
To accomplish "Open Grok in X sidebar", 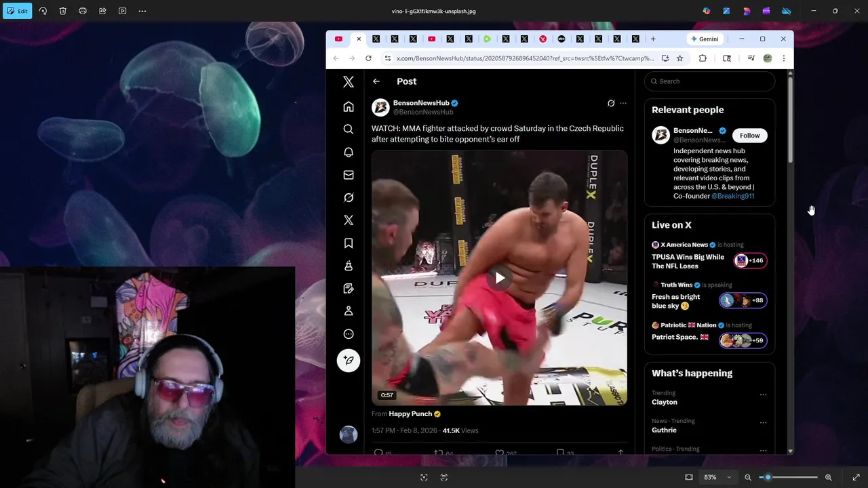I will [349, 197].
